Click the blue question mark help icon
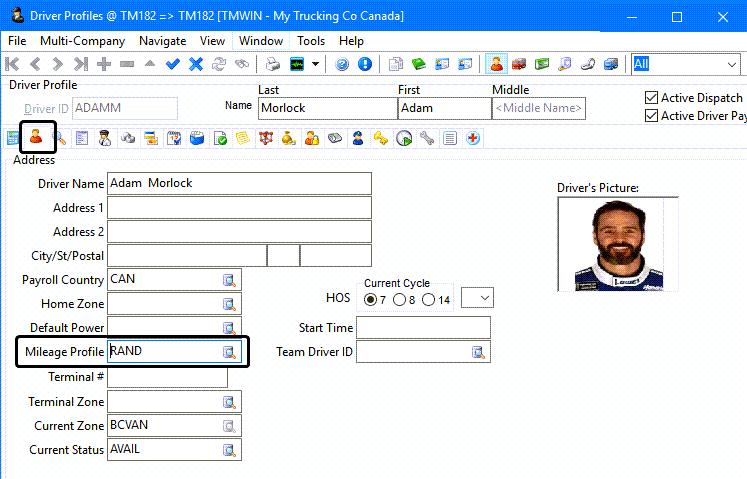747x479 pixels. coord(342,64)
